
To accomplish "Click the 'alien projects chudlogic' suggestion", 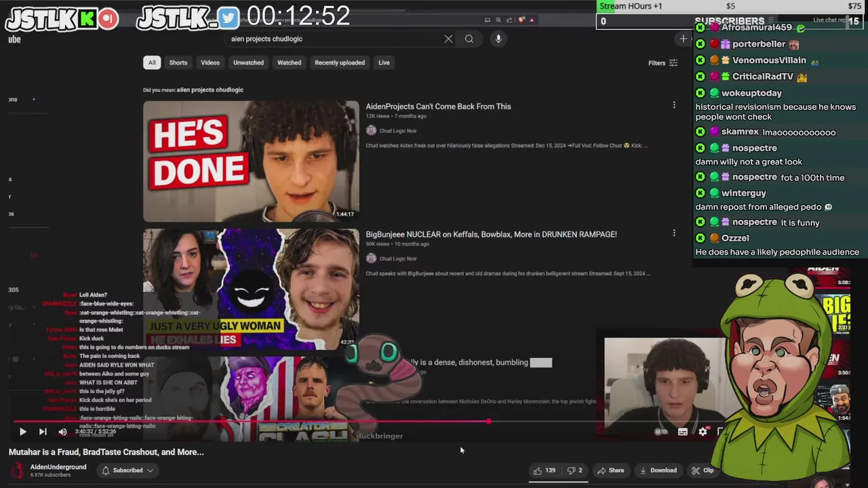I will (210, 89).
